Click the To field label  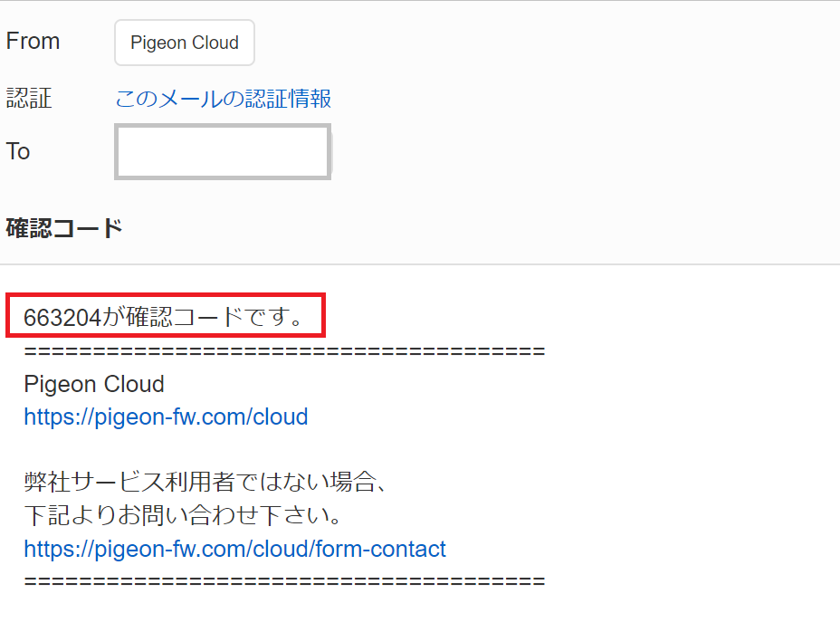(x=18, y=151)
